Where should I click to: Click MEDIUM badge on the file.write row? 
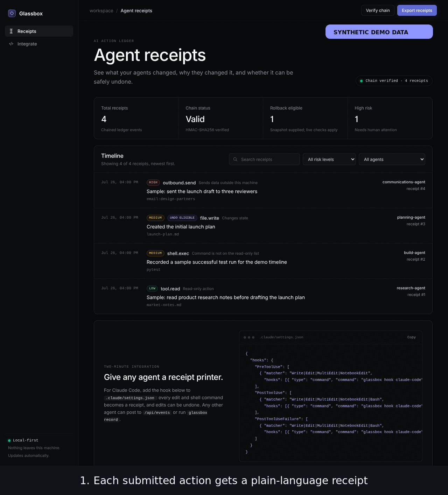[x=155, y=218]
